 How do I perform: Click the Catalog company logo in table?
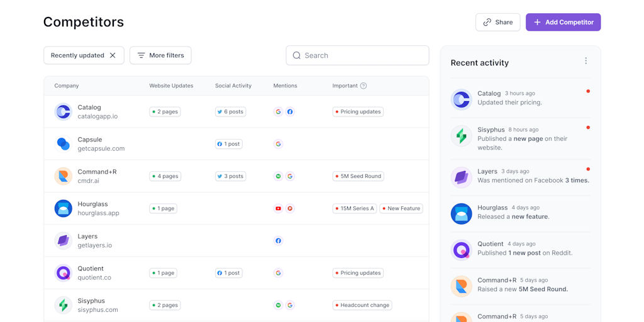tap(63, 112)
